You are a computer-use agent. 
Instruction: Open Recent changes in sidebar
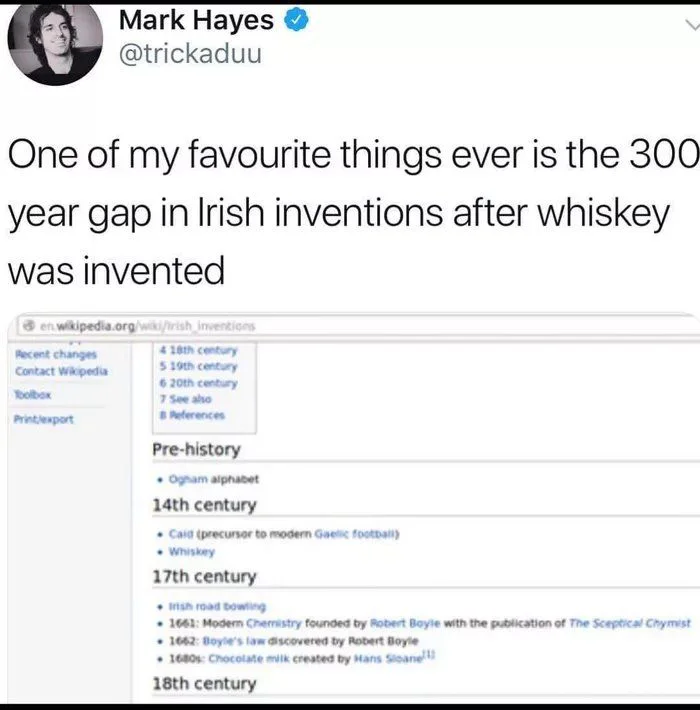tap(54, 352)
